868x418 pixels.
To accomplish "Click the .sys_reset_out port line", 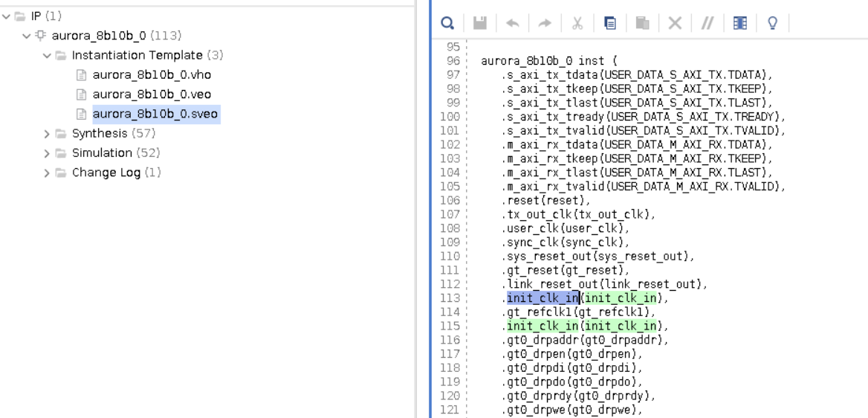I will coord(598,256).
